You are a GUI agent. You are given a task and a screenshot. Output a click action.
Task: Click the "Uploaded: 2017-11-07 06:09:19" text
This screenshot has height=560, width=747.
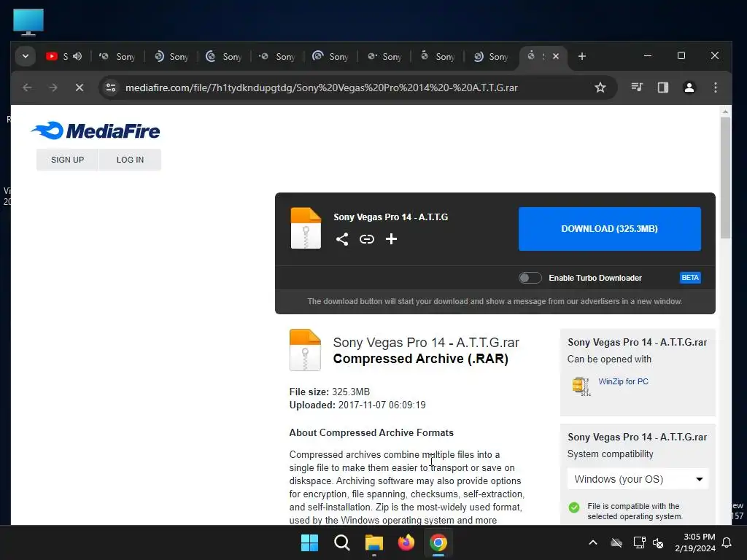point(357,405)
